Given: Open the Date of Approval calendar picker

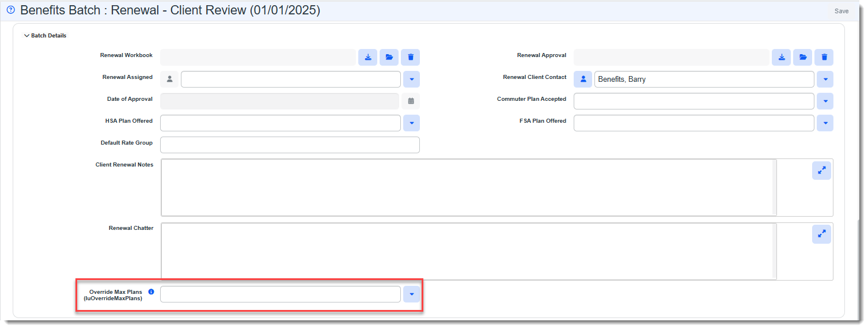Looking at the screenshot, I should coord(411,101).
